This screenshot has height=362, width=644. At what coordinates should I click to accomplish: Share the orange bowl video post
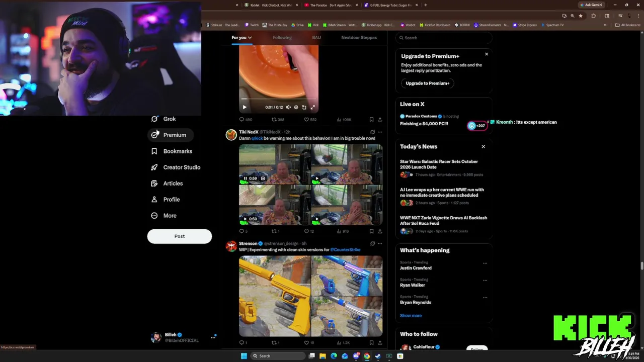pos(380,120)
